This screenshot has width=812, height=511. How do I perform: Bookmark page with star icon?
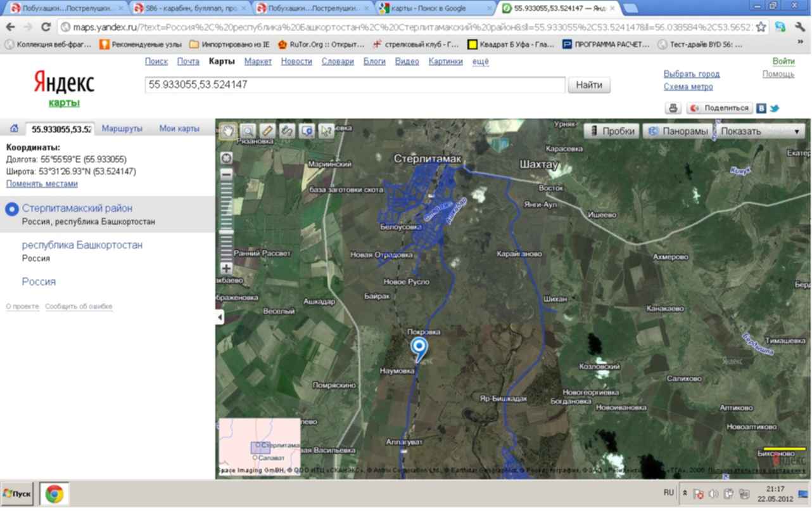click(x=761, y=27)
